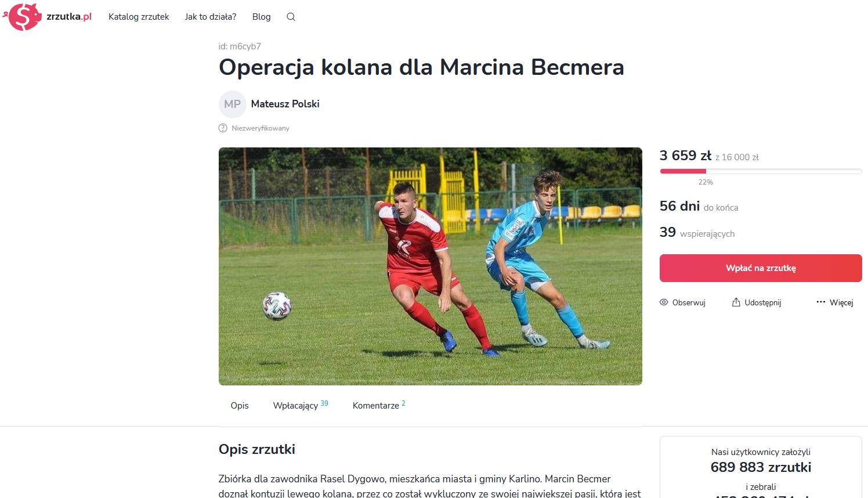Click the fundraising progress bar

pyautogui.click(x=761, y=171)
